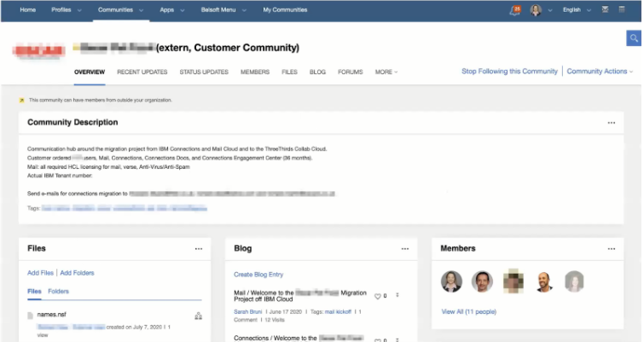Open the calendar icon in header

coord(622,9)
